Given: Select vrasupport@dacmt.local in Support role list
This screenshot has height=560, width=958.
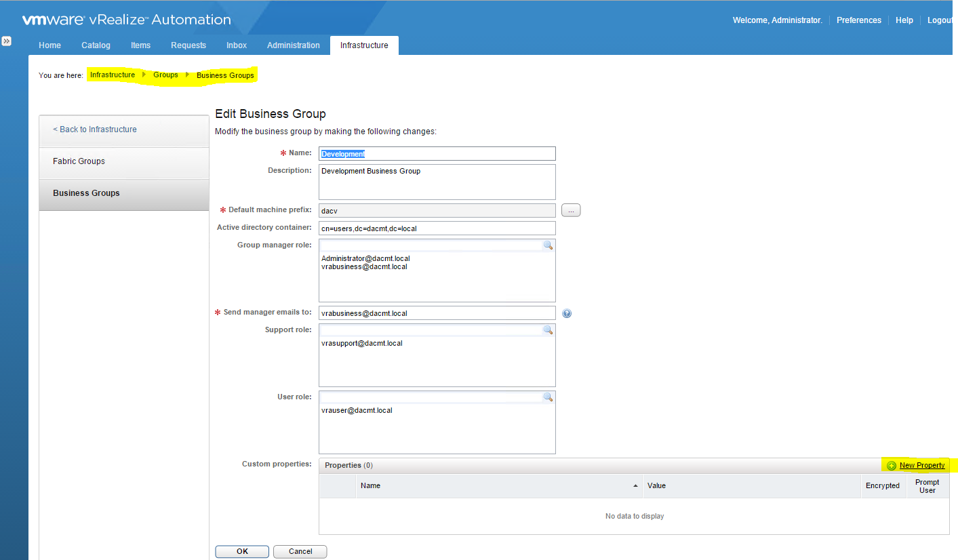Looking at the screenshot, I should click(362, 344).
